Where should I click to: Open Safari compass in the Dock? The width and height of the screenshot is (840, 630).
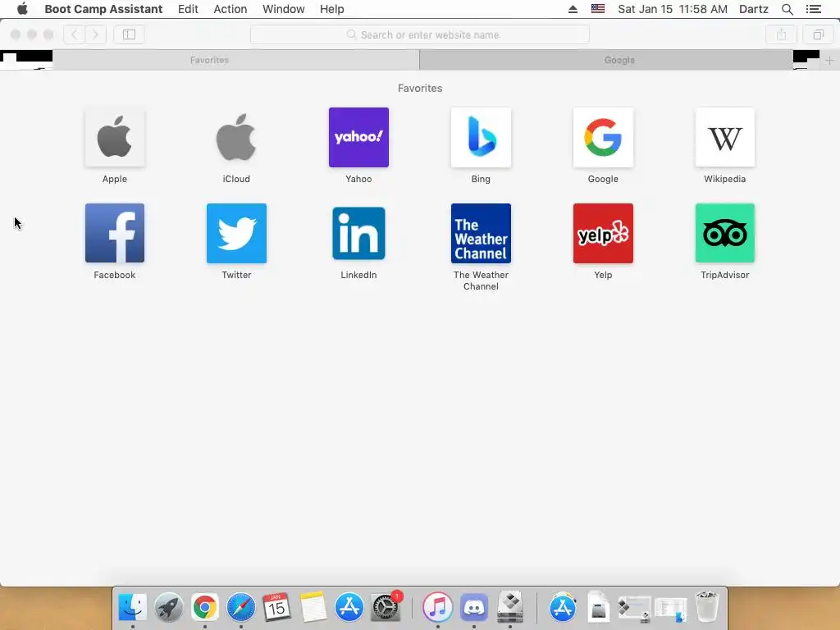coord(240,607)
